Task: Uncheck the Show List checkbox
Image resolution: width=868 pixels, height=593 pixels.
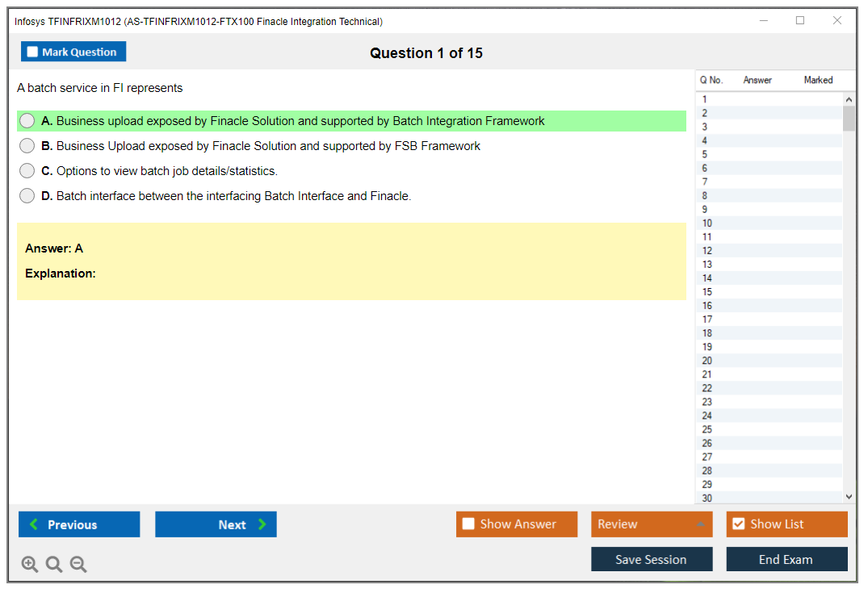Action: click(x=738, y=524)
